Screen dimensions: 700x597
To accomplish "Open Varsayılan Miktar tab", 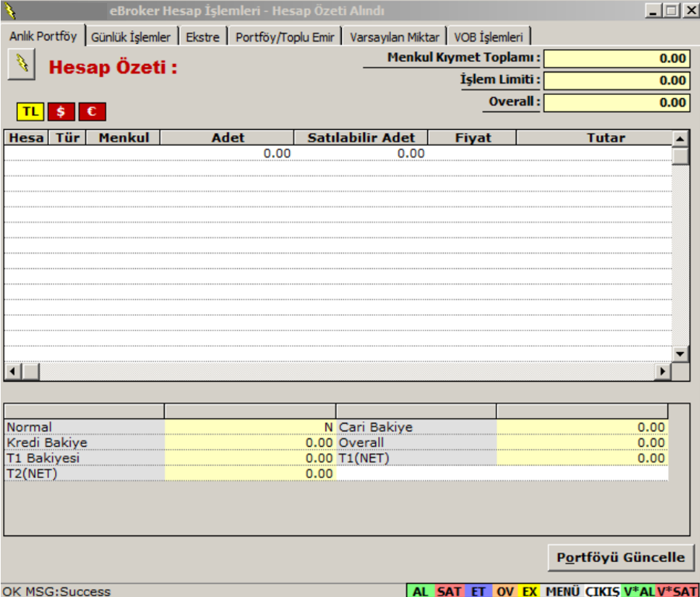I will coord(395,37).
